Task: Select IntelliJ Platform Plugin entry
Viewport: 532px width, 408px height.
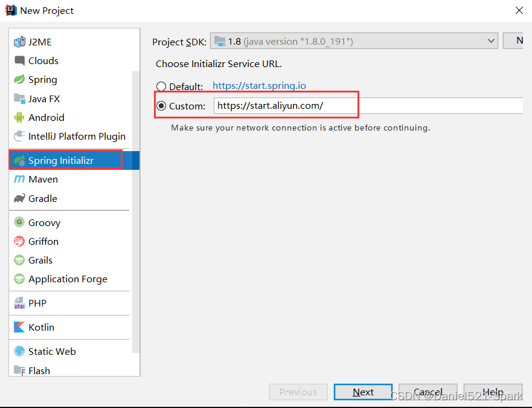Action: (x=71, y=136)
